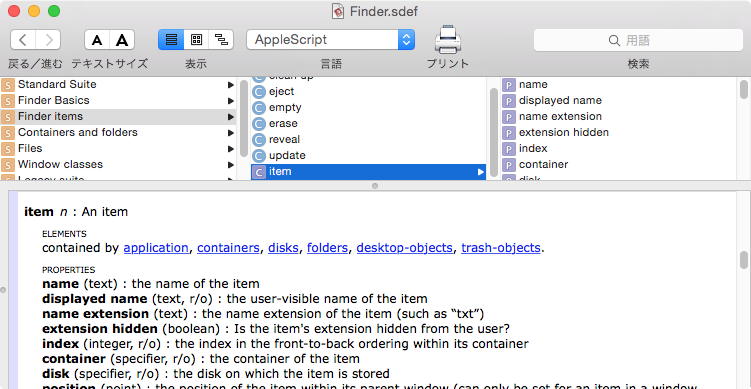This screenshot has width=751, height=389.
Task: Switch to the grid view mode
Action: [x=196, y=40]
